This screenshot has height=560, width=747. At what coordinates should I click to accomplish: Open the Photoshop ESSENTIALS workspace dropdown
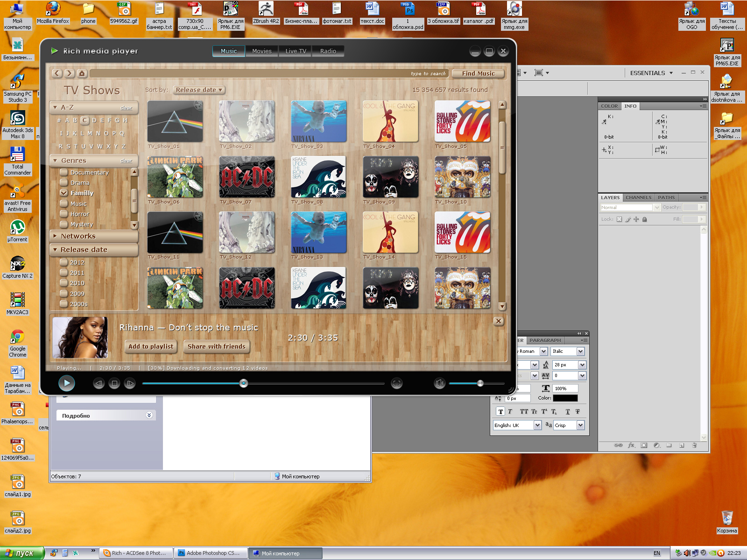652,73
